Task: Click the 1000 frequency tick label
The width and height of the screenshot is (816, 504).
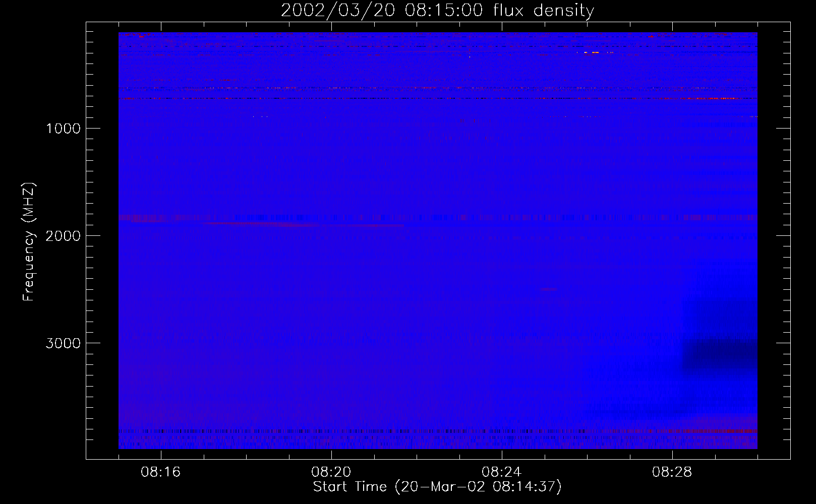Action: tap(63, 129)
